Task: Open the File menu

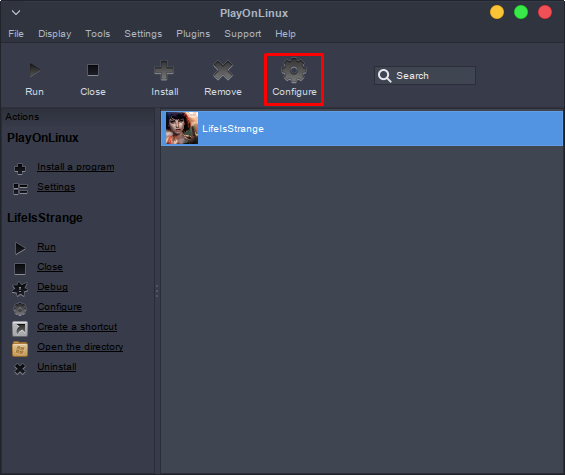Action: (x=16, y=34)
